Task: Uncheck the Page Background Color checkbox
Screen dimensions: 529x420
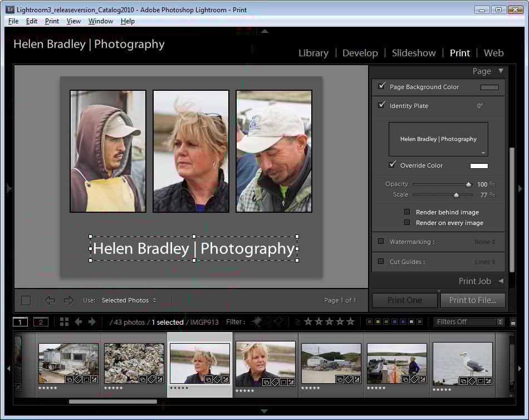Action: pyautogui.click(x=381, y=86)
